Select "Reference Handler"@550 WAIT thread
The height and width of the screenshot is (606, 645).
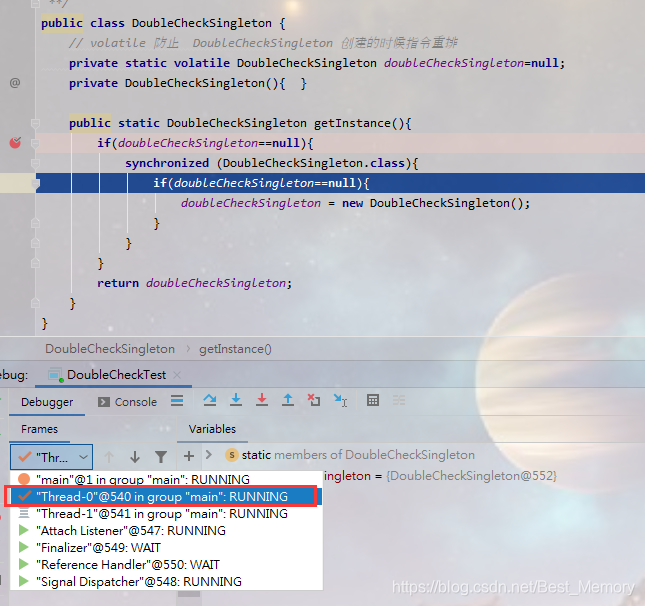(166, 564)
